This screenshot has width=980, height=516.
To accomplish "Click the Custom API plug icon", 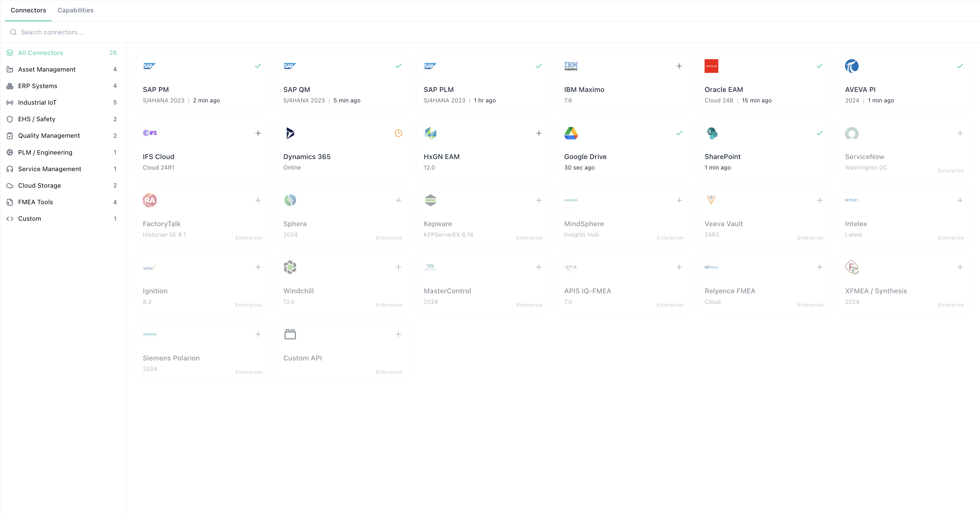I will click(x=290, y=334).
